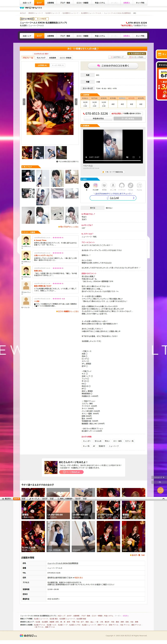Select the fourth profile photo thumbnail
Image resolution: width=167 pixels, height=644 pixels.
tap(62, 153)
